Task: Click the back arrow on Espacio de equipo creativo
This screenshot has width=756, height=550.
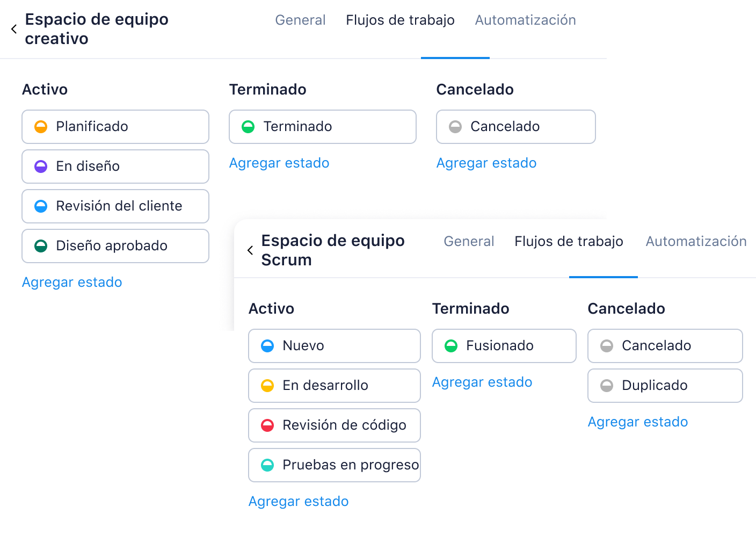Action: 14,28
